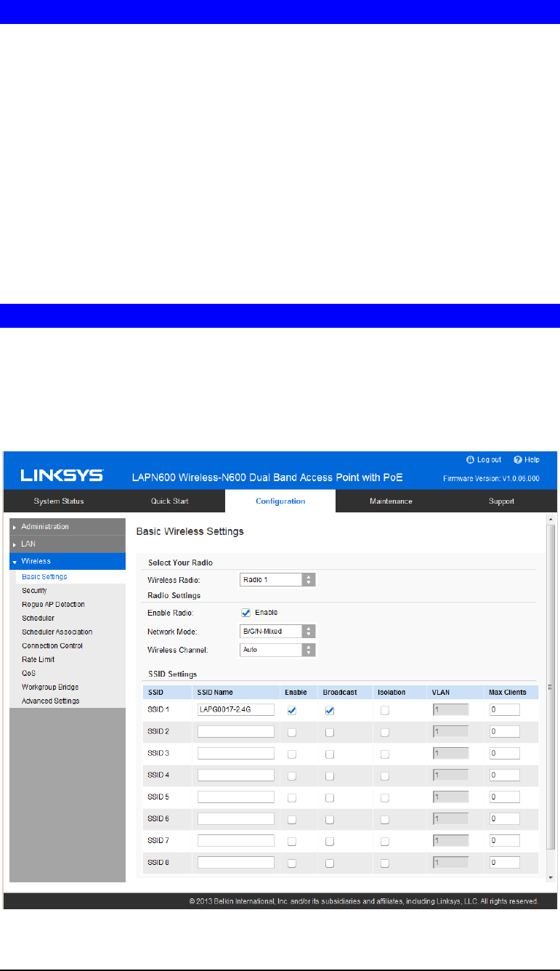This screenshot has width=560, height=971.
Task: Open the Wireless Channel dropdown
Action: pos(277,650)
